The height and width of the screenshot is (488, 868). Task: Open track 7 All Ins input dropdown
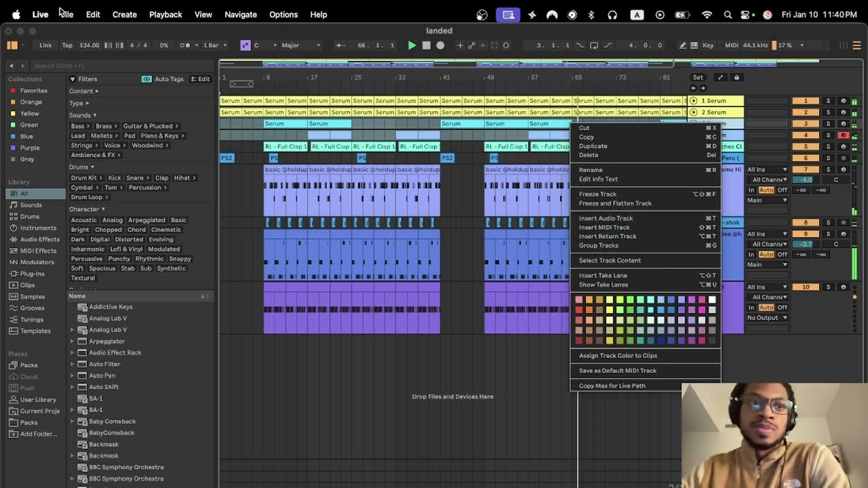(x=767, y=169)
